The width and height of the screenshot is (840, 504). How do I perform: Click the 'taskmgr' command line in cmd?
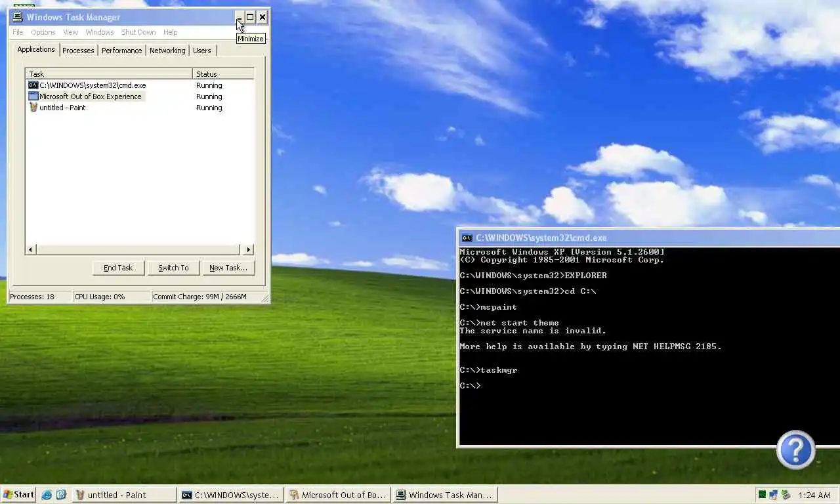[x=488, y=370]
